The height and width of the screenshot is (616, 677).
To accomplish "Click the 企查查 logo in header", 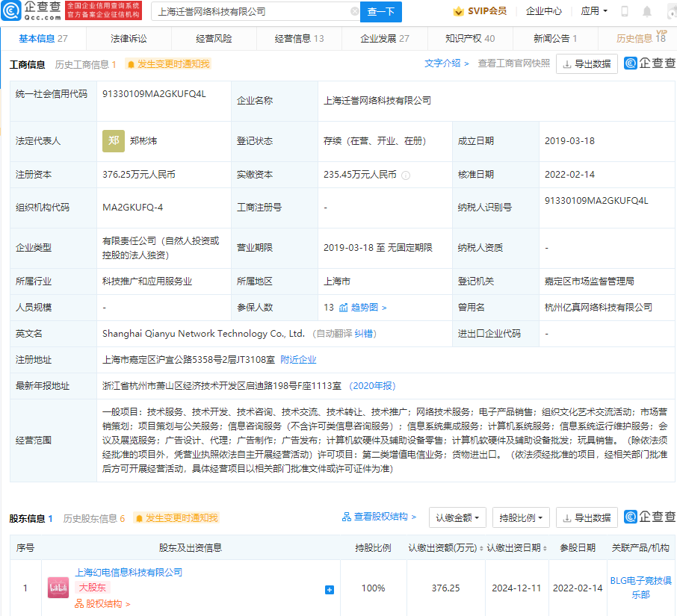I will (31, 11).
